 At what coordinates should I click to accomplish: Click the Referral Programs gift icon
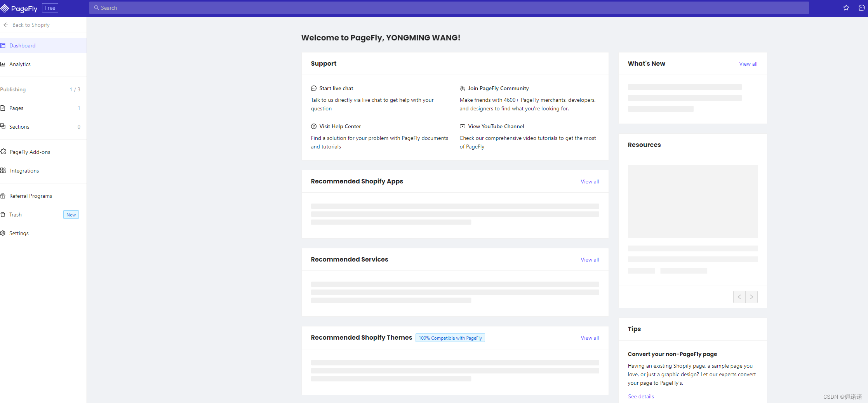pos(3,196)
